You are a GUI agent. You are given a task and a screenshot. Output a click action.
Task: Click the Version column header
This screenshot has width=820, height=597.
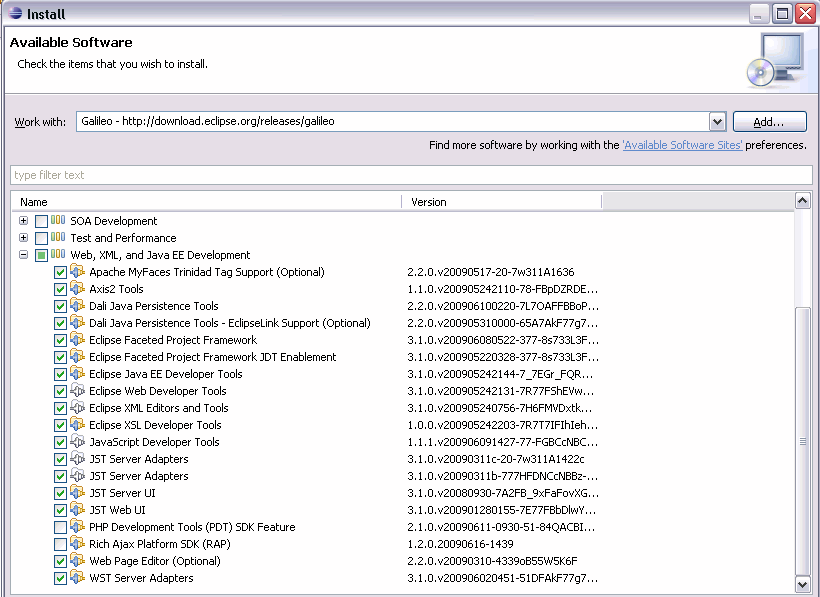click(x=500, y=202)
